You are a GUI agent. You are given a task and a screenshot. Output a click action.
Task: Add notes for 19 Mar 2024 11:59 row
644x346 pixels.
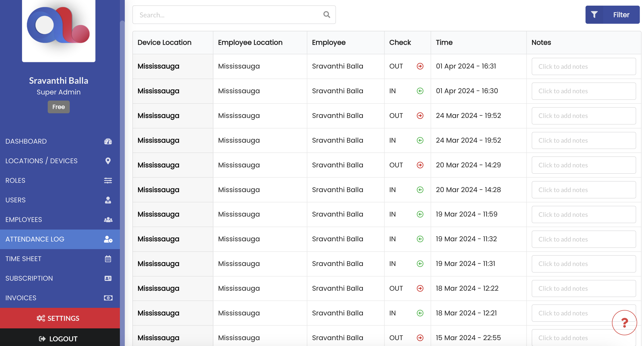[x=584, y=215]
